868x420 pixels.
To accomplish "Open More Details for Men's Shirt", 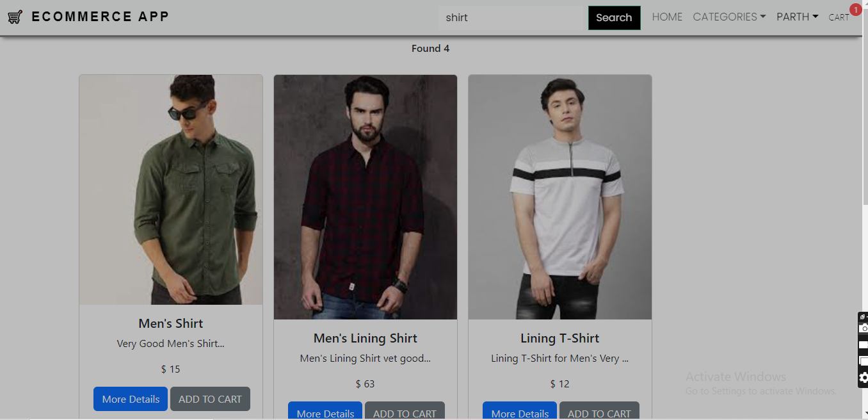I will pyautogui.click(x=130, y=398).
